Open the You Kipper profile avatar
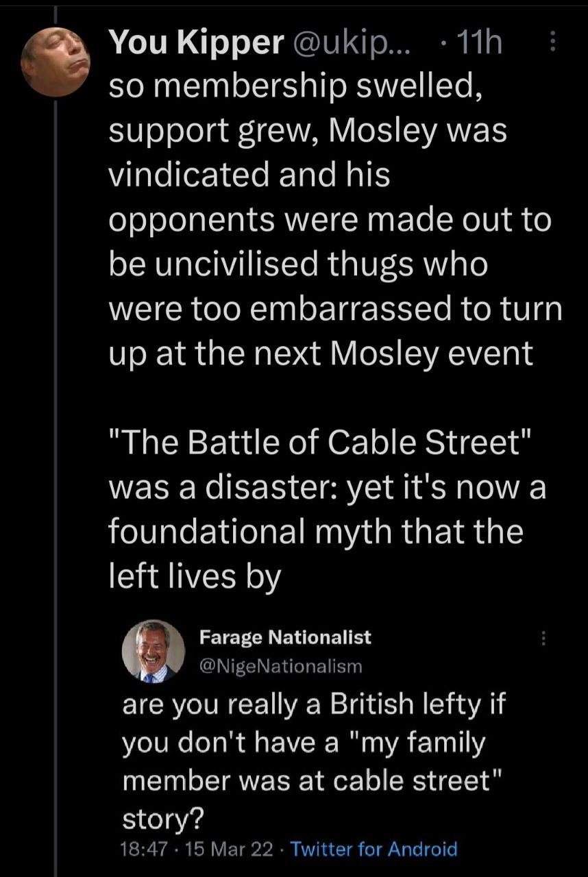This screenshot has width=588, height=877. click(x=55, y=60)
